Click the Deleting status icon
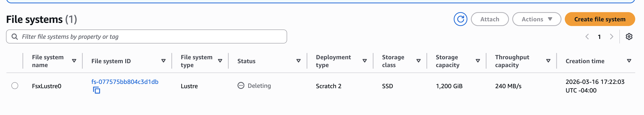The height and width of the screenshot is (115, 644). pos(241,86)
